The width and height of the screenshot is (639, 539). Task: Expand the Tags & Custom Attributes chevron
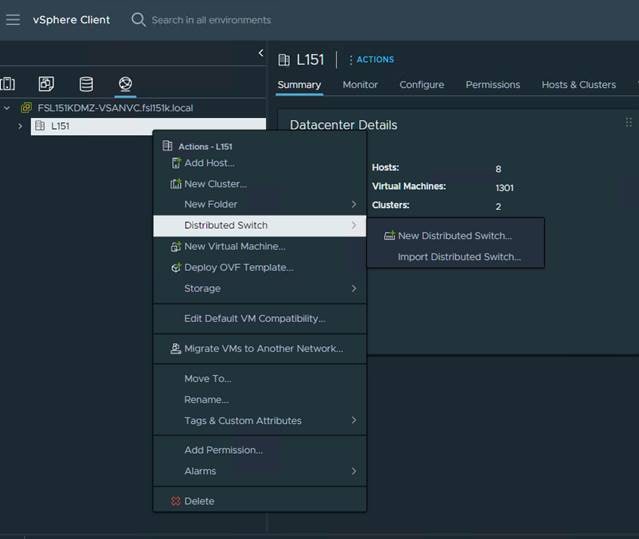pyautogui.click(x=354, y=420)
